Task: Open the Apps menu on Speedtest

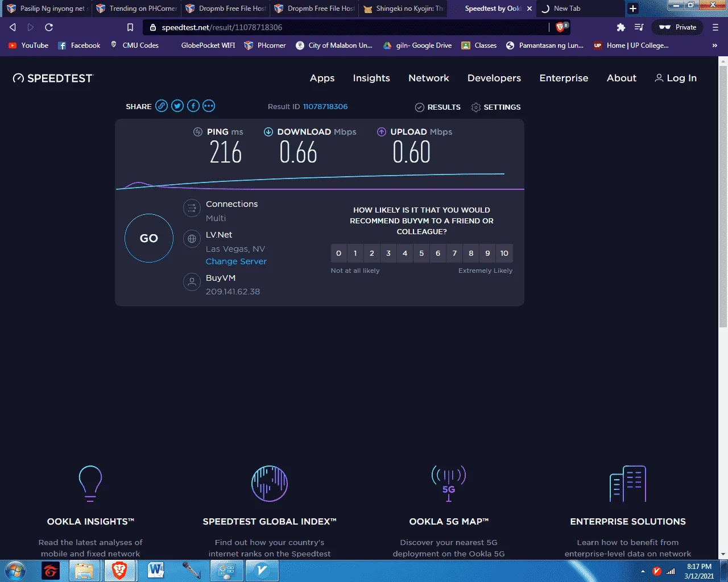Action: point(322,78)
